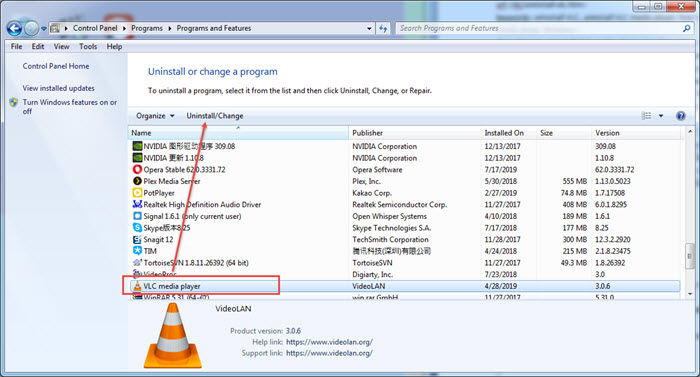This screenshot has height=377, width=700.
Task: Select the TIM icon in the list
Action: pos(138,251)
